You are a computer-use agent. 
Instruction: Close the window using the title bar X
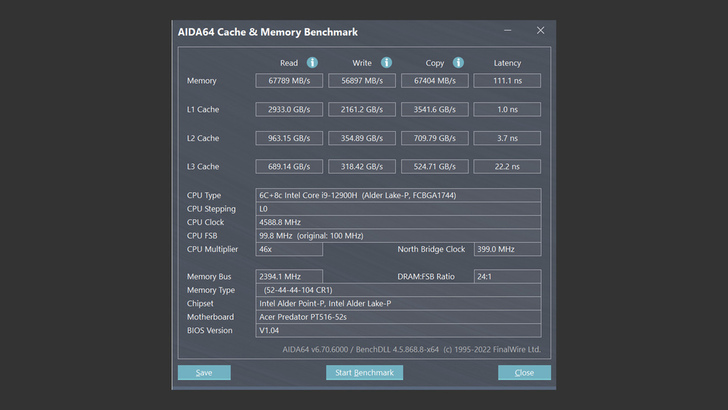(x=540, y=31)
